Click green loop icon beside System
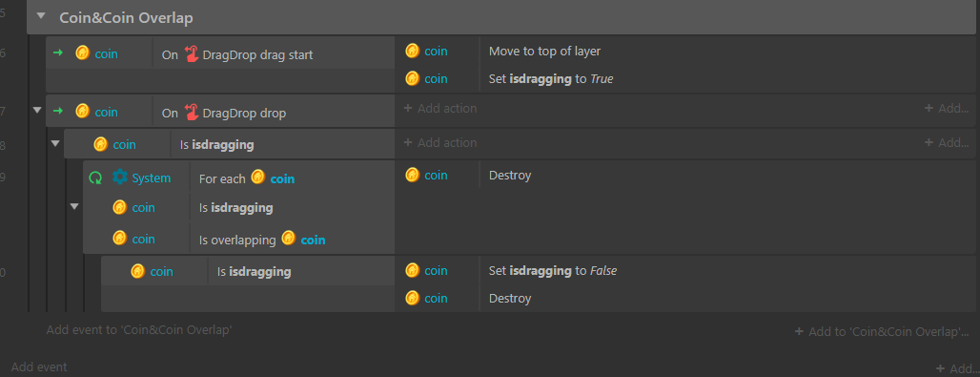Image resolution: width=980 pixels, height=377 pixels. (x=95, y=178)
